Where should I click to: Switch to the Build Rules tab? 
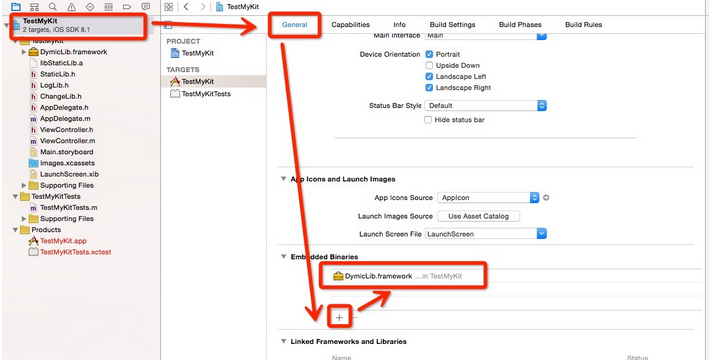583,25
